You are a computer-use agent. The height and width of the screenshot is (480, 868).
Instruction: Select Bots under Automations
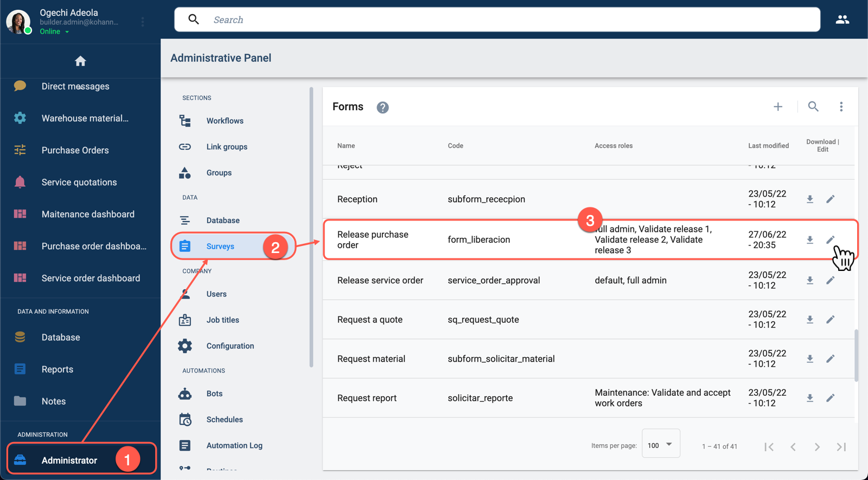tap(214, 394)
